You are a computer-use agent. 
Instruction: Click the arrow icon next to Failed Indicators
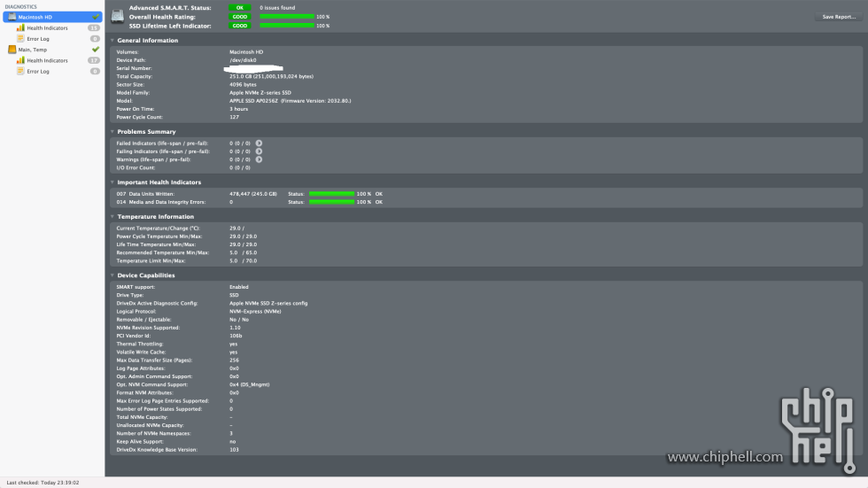pos(259,143)
